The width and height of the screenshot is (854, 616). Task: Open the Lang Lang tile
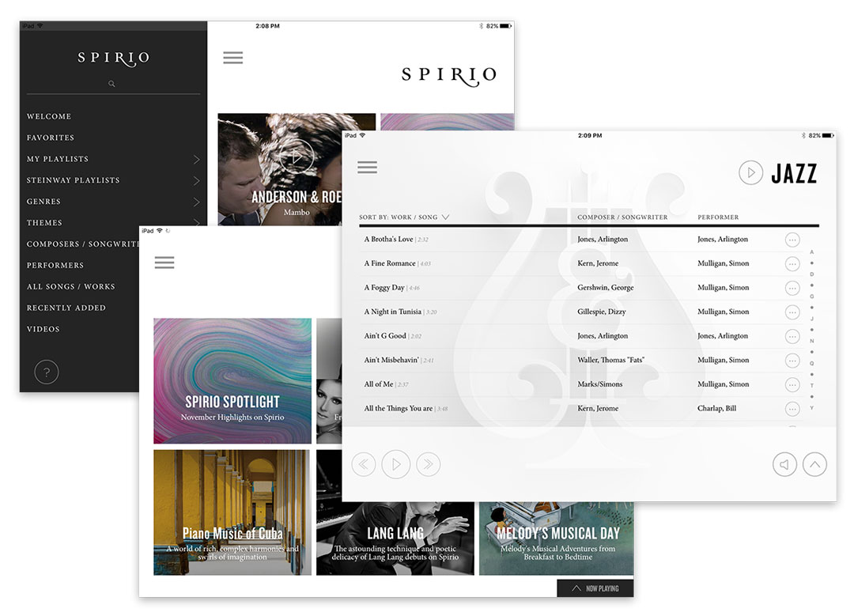click(x=395, y=539)
